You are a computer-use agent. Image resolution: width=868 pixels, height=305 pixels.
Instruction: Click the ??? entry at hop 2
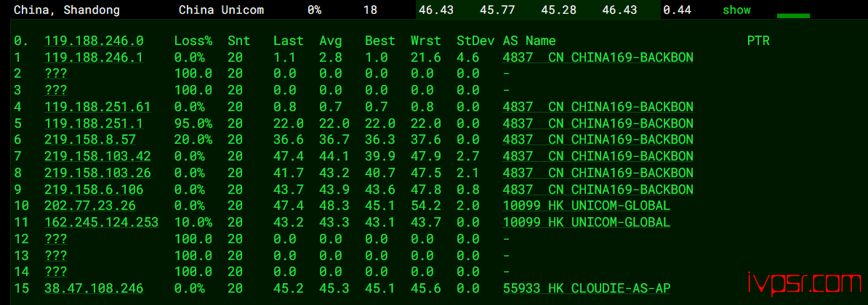(56, 73)
